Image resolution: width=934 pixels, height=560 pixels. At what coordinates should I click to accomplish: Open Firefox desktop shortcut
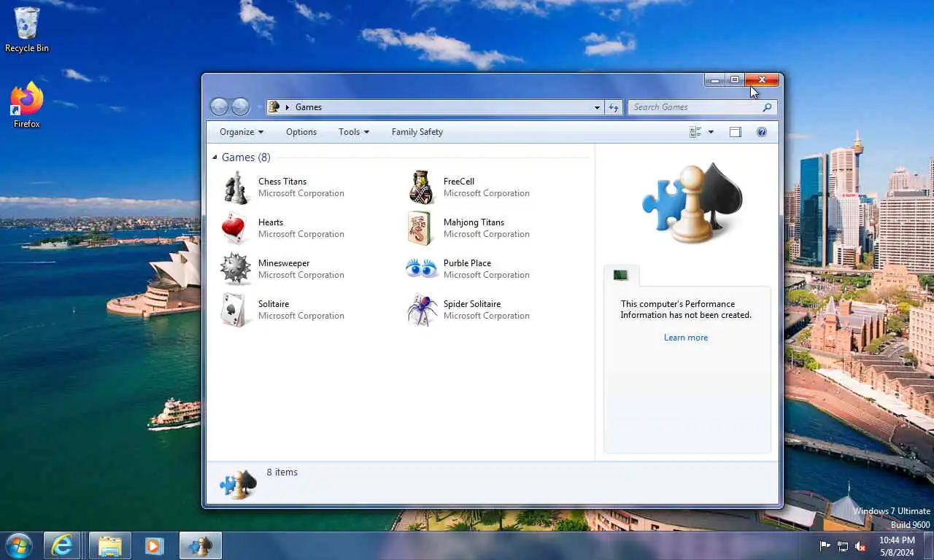pyautogui.click(x=27, y=105)
